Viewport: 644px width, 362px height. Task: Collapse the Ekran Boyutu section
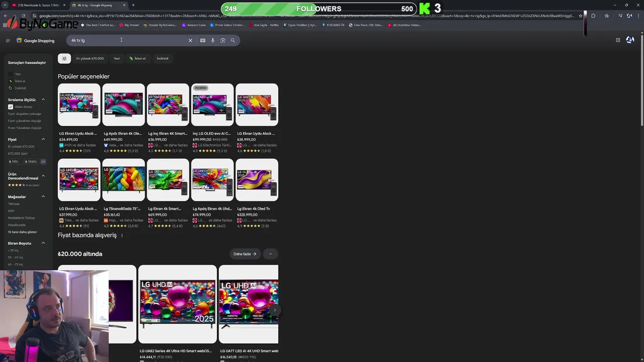[43, 243]
